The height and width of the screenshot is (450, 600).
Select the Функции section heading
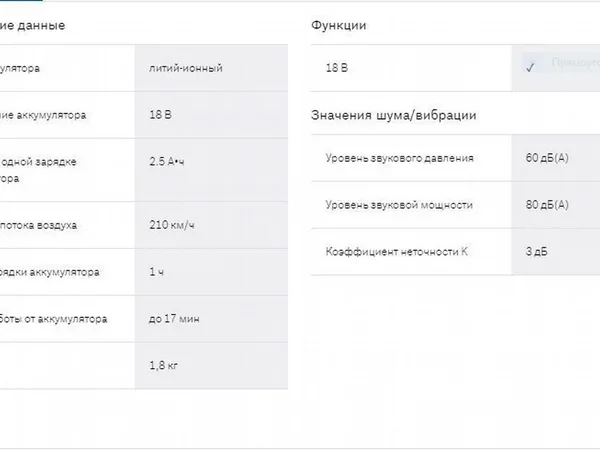coord(339,25)
